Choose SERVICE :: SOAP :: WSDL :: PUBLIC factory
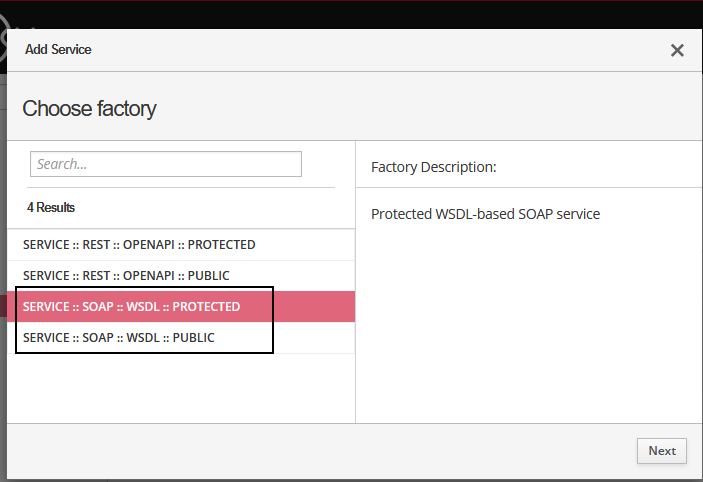Viewport: 703px width, 482px height. (118, 338)
